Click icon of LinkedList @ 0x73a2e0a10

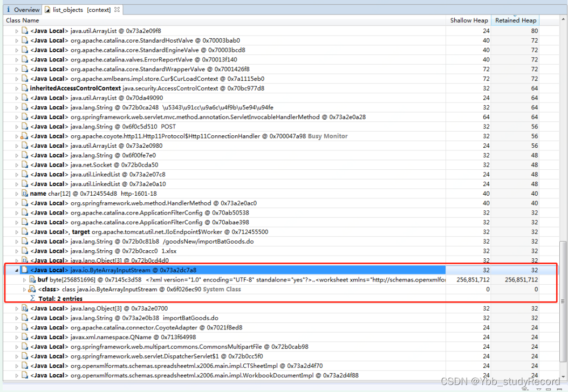click(25, 184)
